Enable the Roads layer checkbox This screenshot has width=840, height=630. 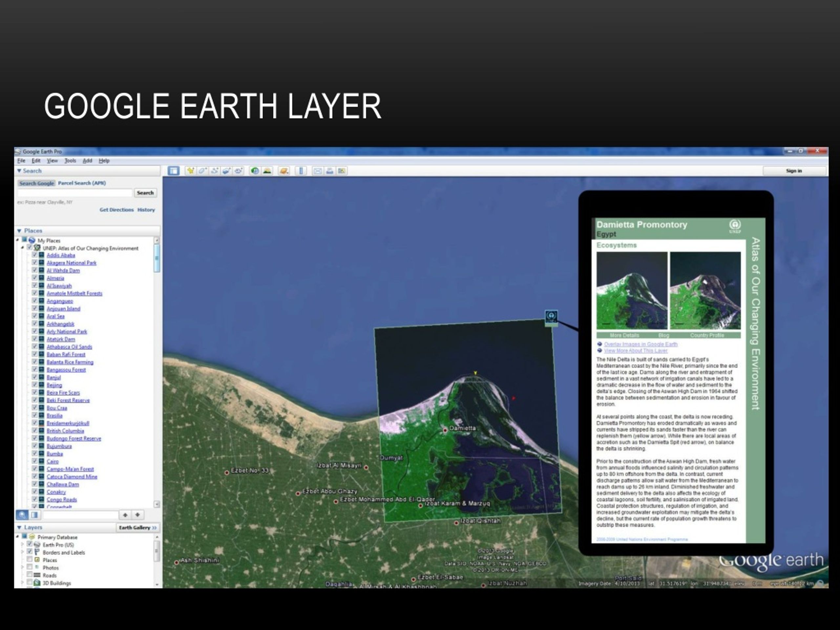pyautogui.click(x=29, y=575)
